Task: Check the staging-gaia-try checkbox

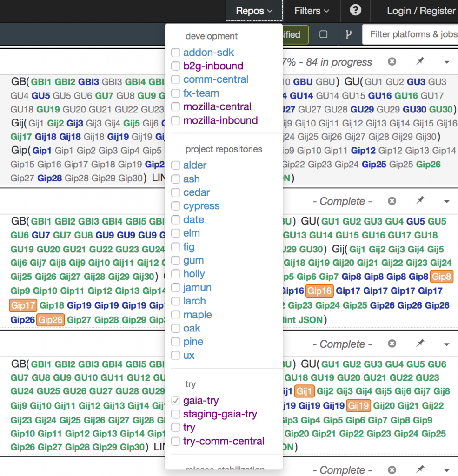Action: [x=176, y=414]
